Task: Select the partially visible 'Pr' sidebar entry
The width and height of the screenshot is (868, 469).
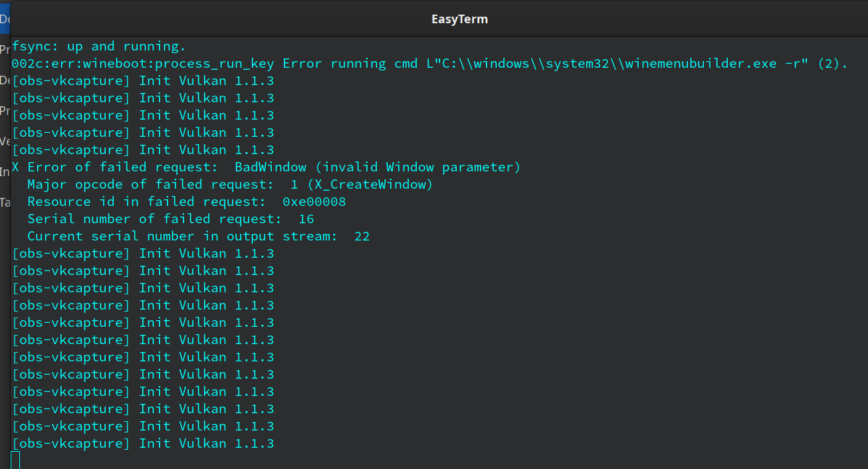Action: click(5, 49)
